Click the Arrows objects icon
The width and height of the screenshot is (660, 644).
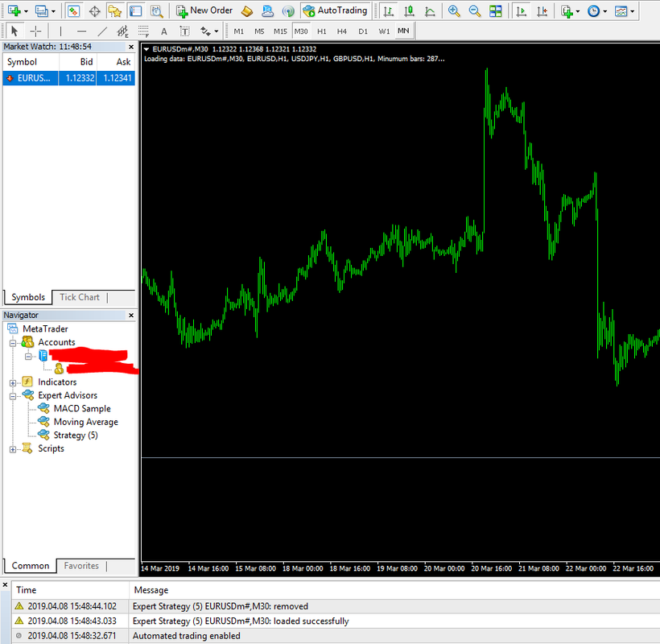[x=205, y=31]
